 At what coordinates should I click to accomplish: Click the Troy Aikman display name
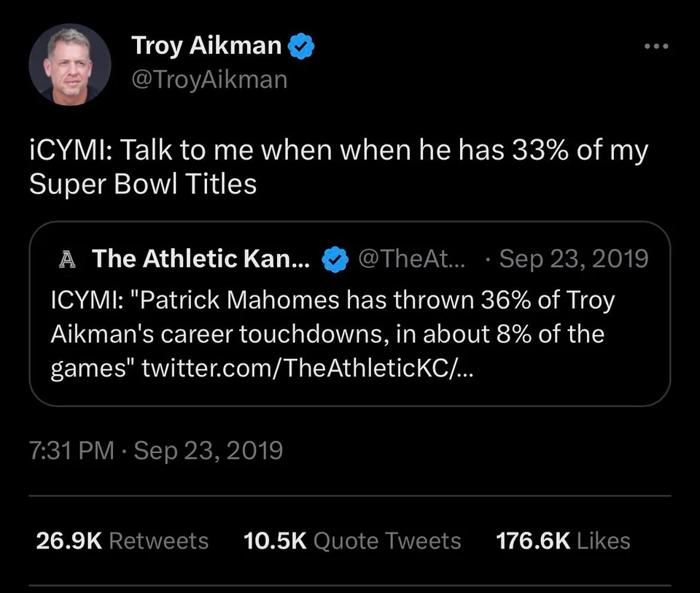206,45
